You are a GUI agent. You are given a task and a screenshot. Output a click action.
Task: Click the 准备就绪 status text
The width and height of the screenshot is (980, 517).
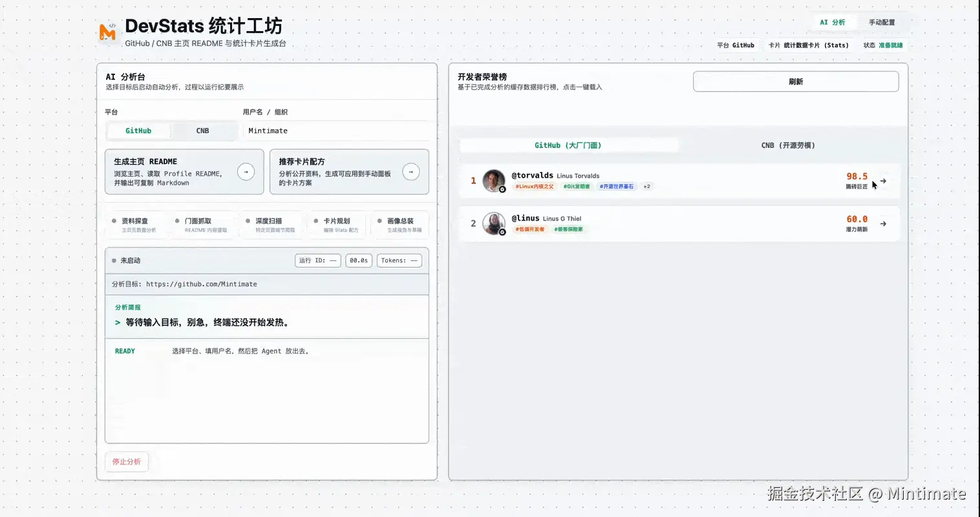coord(891,45)
